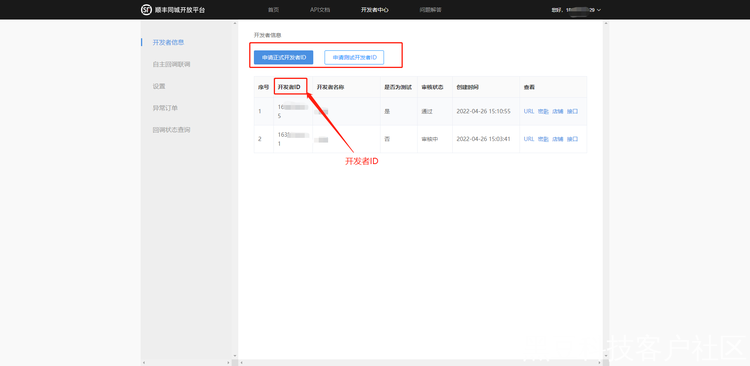
Task: Open 接口 link in row 1
Action: pos(573,111)
